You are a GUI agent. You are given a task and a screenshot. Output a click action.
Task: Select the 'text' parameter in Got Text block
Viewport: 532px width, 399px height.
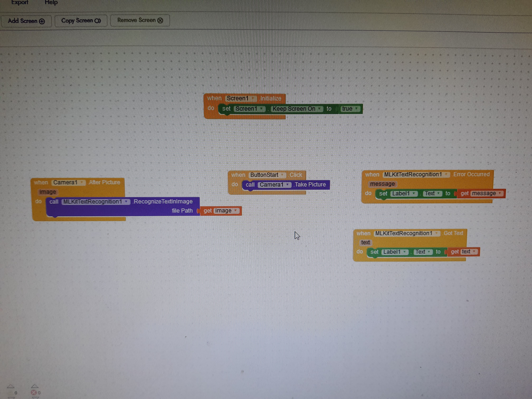365,242
